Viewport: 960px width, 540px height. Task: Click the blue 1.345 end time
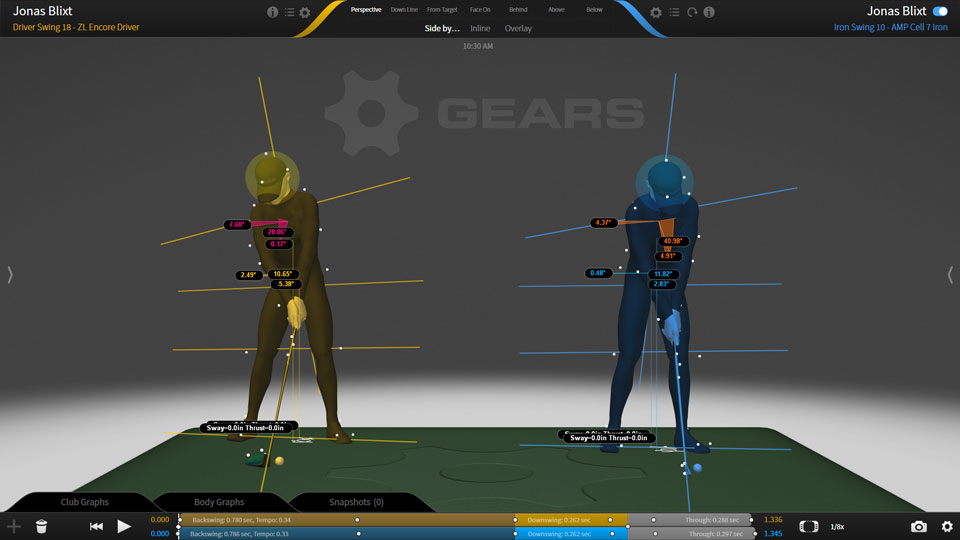tap(773, 534)
